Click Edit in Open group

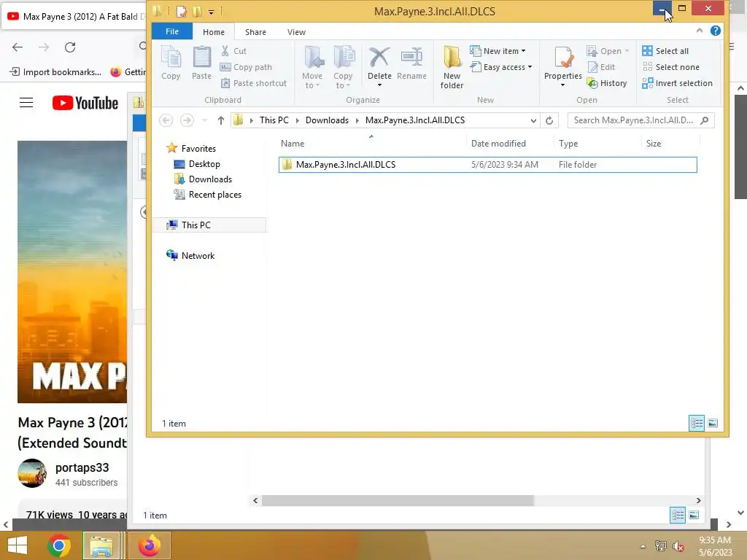pos(602,67)
